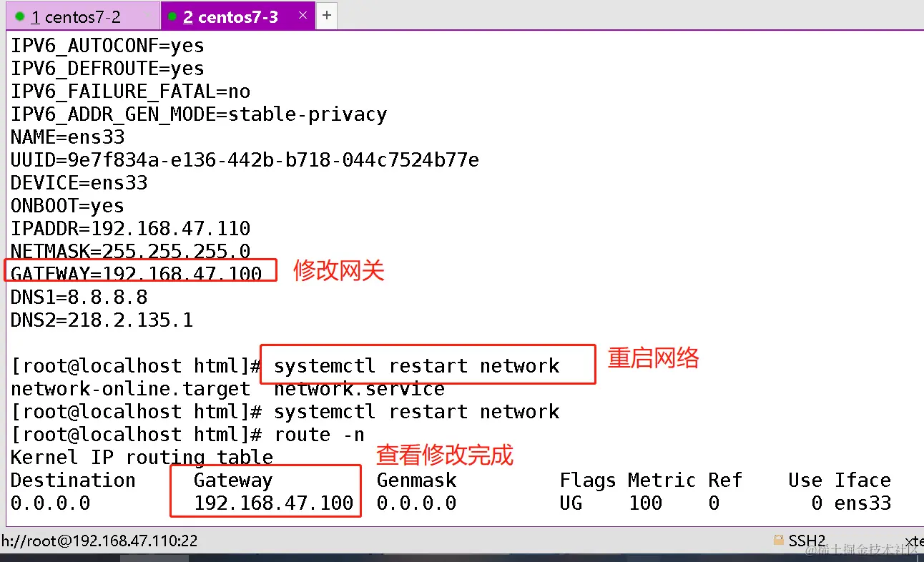Click the first systemctl restart network command
Screen dimensions: 924x562
click(417, 365)
